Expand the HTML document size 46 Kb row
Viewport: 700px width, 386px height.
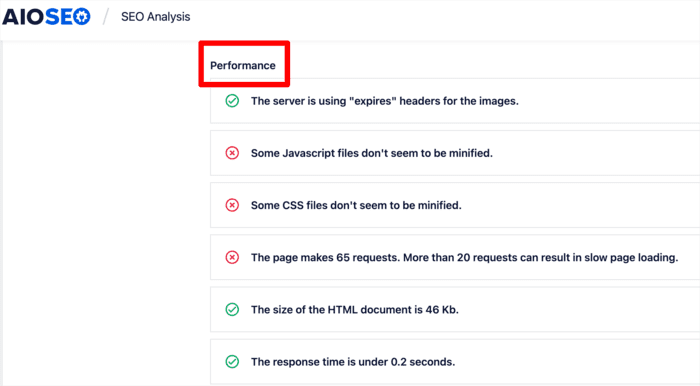pos(455,310)
